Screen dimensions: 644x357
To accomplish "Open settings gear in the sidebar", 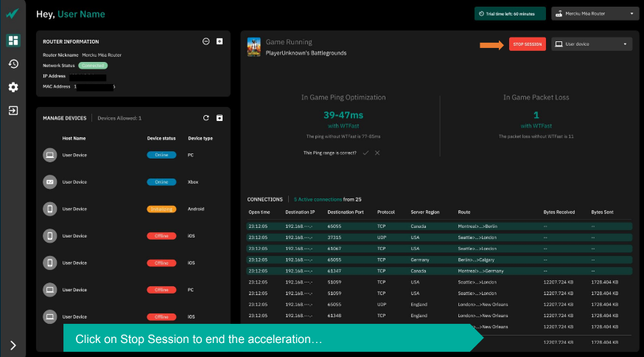I will click(13, 87).
